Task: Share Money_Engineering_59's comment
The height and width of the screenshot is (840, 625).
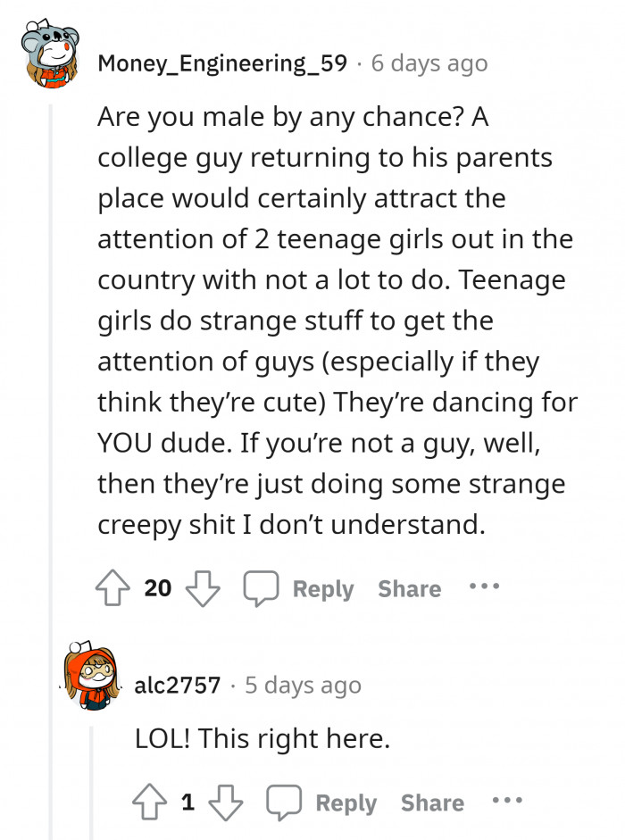Action: (x=409, y=588)
